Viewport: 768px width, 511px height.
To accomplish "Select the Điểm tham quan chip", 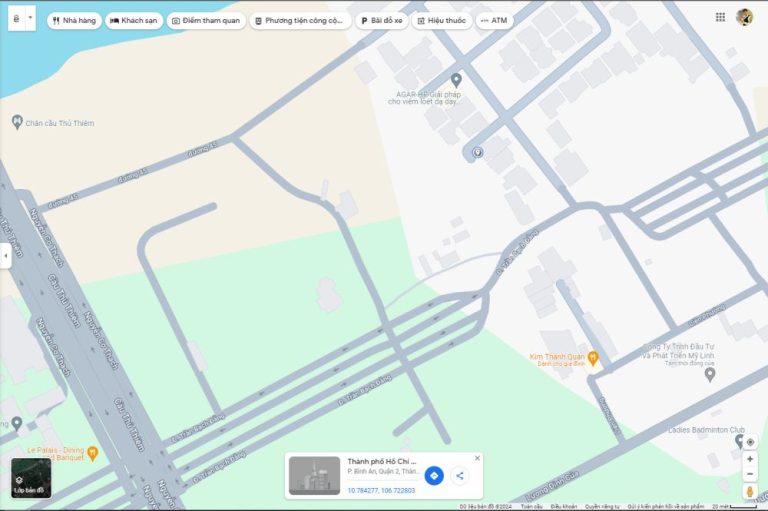I will click(206, 21).
